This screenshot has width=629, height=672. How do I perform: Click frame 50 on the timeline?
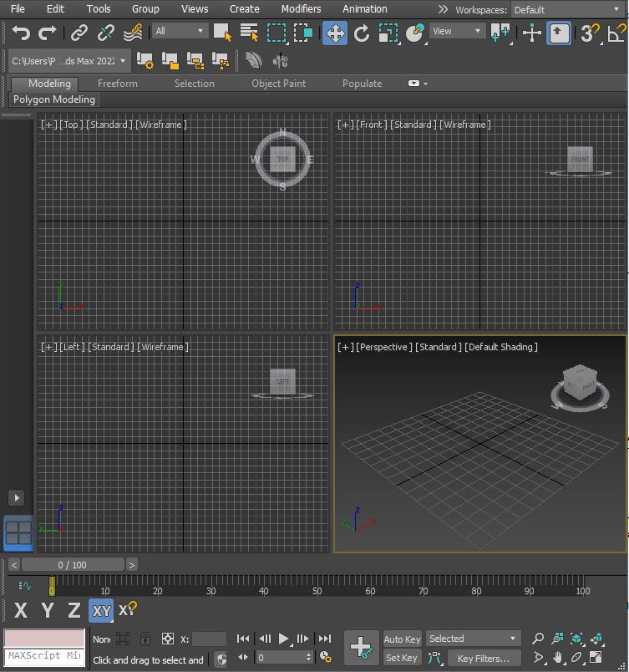(x=317, y=586)
